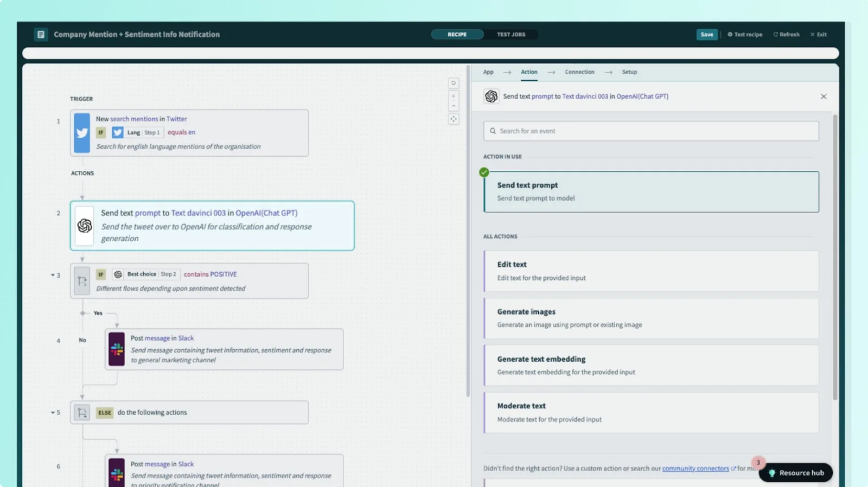
Task: Click the Save button
Action: (x=707, y=34)
